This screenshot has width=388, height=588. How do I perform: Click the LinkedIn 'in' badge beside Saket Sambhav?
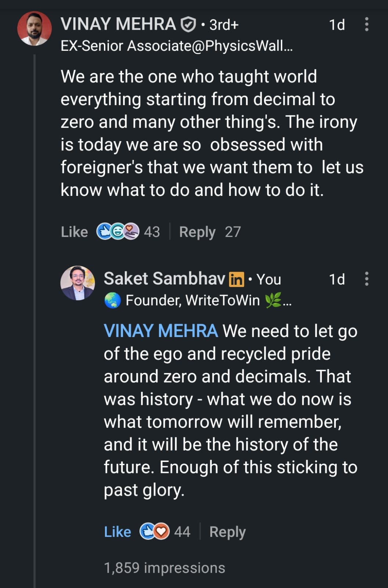click(x=236, y=279)
